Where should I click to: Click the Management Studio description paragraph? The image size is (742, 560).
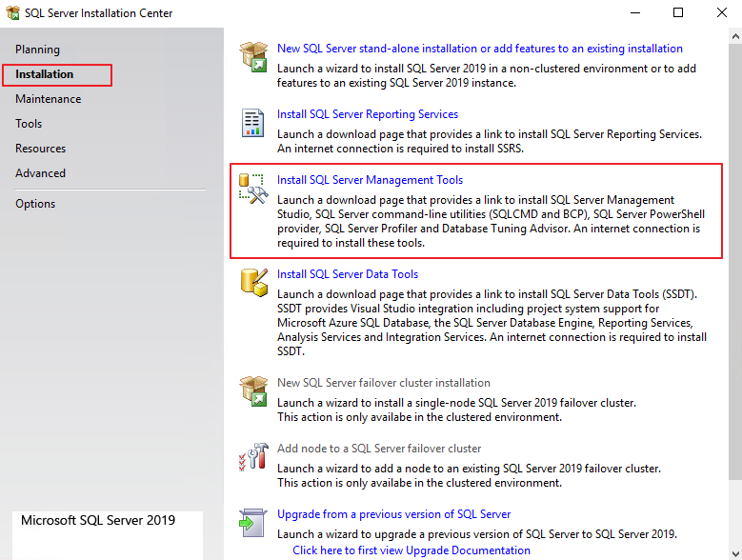(491, 221)
